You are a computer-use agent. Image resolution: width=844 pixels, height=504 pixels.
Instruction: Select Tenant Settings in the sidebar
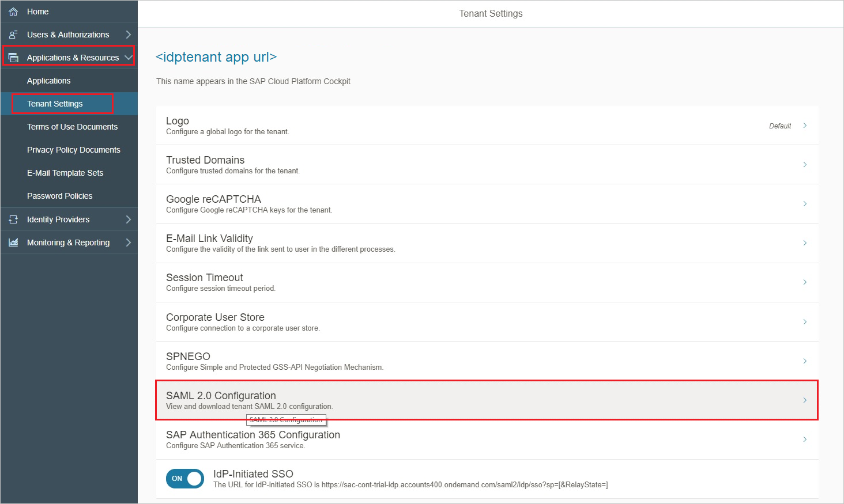point(55,103)
